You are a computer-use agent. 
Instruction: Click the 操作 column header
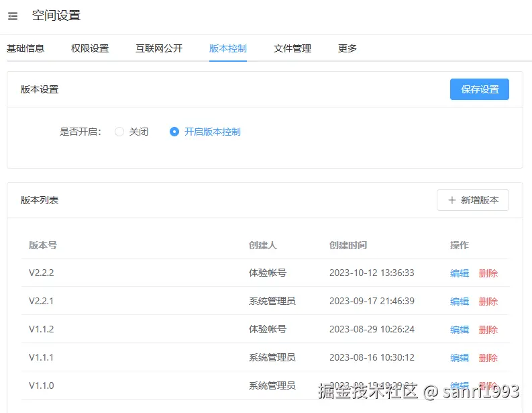pyautogui.click(x=460, y=245)
